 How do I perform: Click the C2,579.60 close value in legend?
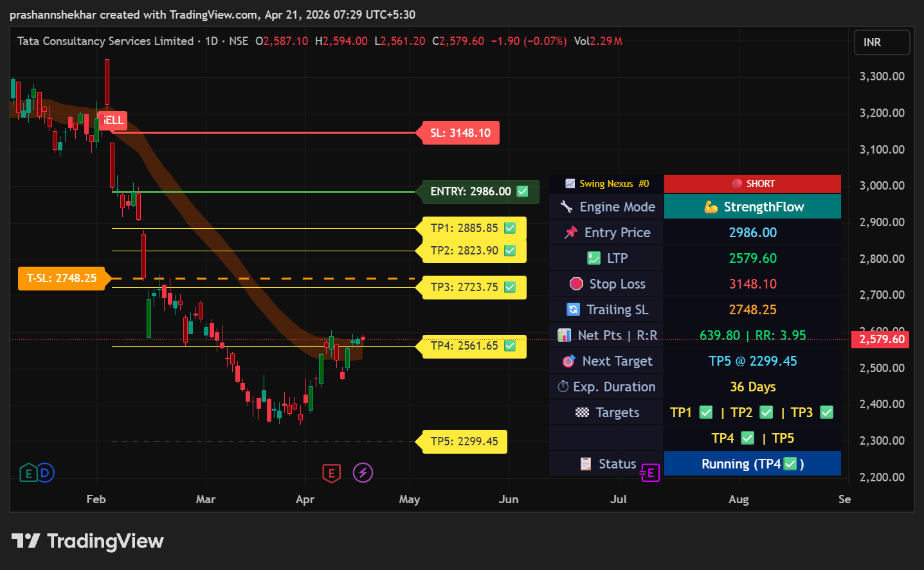click(458, 41)
